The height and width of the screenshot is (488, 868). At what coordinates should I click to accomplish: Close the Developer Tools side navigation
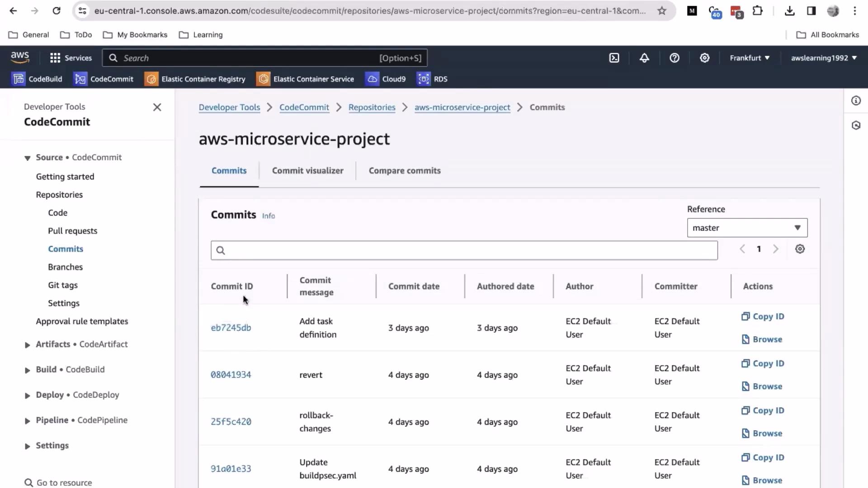click(x=157, y=107)
